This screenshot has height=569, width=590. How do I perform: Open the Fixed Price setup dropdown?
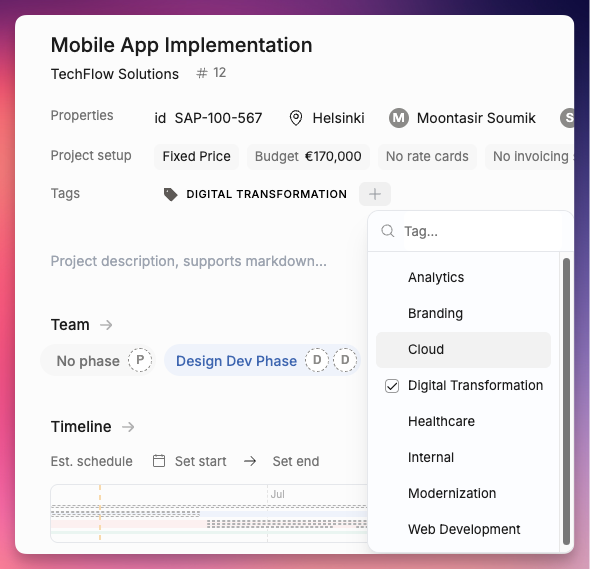[x=196, y=157]
